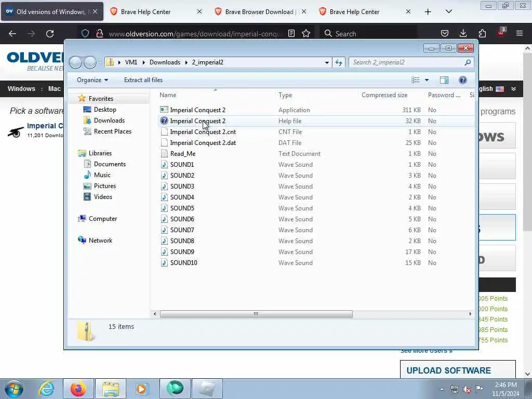The height and width of the screenshot is (399, 532).
Task: Sort by Name column
Action: (x=168, y=95)
